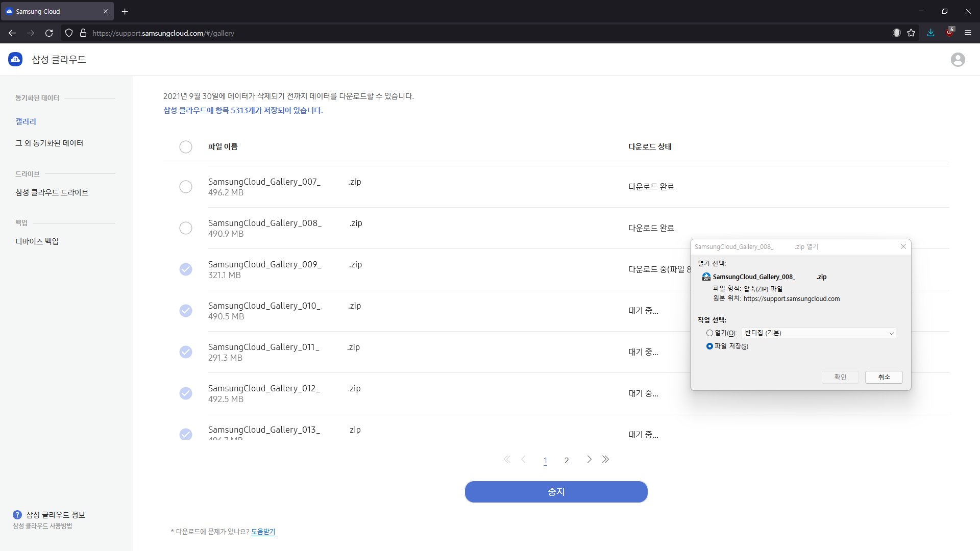Screen dimensions: 980x551
Task: Open the user account profile icon
Action: pyautogui.click(x=958, y=60)
